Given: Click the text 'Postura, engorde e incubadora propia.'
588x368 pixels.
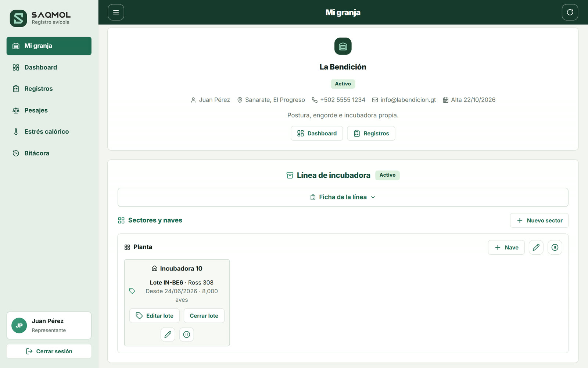Looking at the screenshot, I should (x=343, y=115).
